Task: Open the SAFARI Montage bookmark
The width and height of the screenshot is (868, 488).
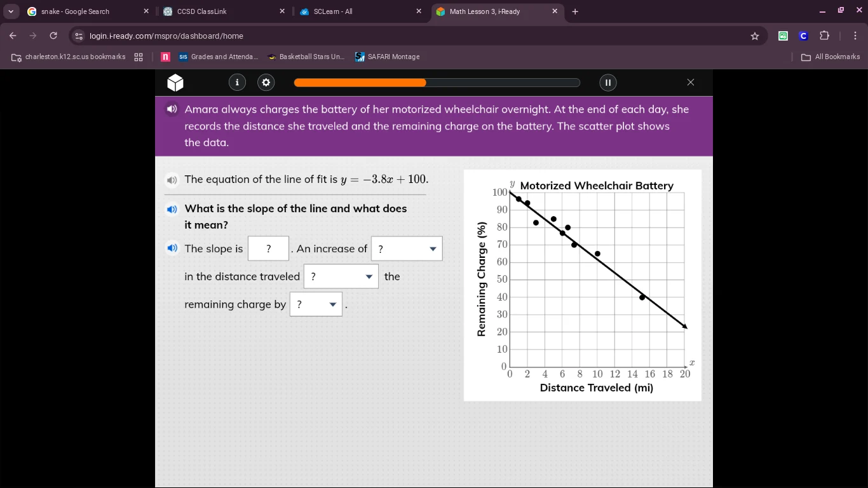Action: (387, 57)
